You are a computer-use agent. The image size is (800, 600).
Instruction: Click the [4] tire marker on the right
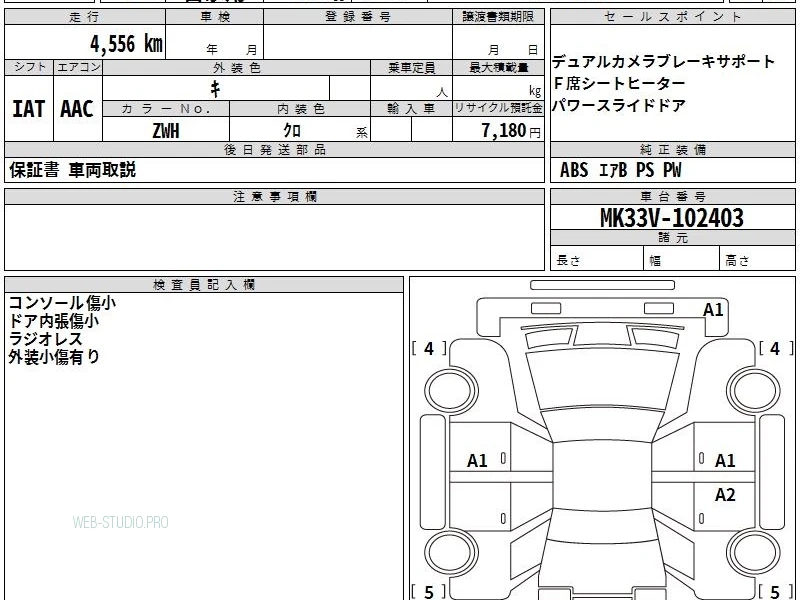776,348
